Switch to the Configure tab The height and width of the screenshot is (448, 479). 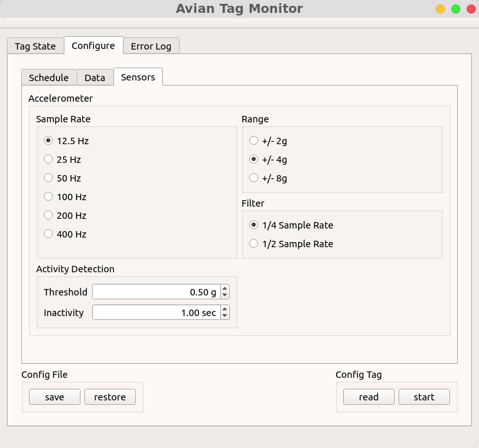click(93, 46)
